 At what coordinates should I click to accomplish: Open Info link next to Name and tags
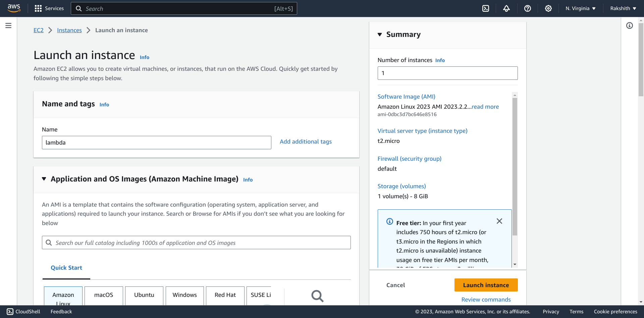104,105
